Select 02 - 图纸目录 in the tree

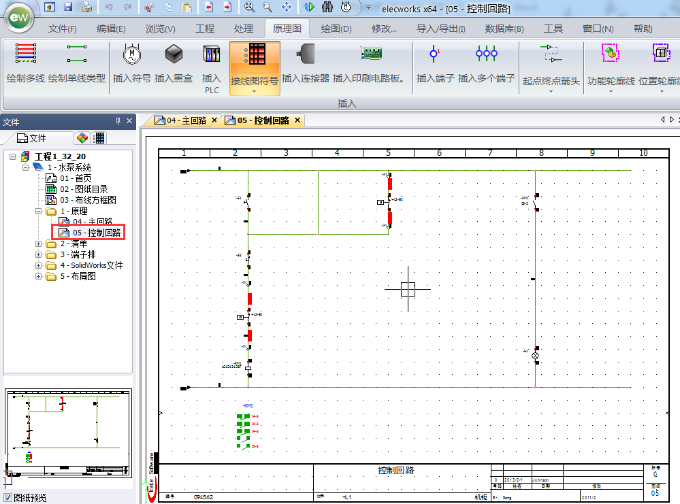tap(84, 189)
